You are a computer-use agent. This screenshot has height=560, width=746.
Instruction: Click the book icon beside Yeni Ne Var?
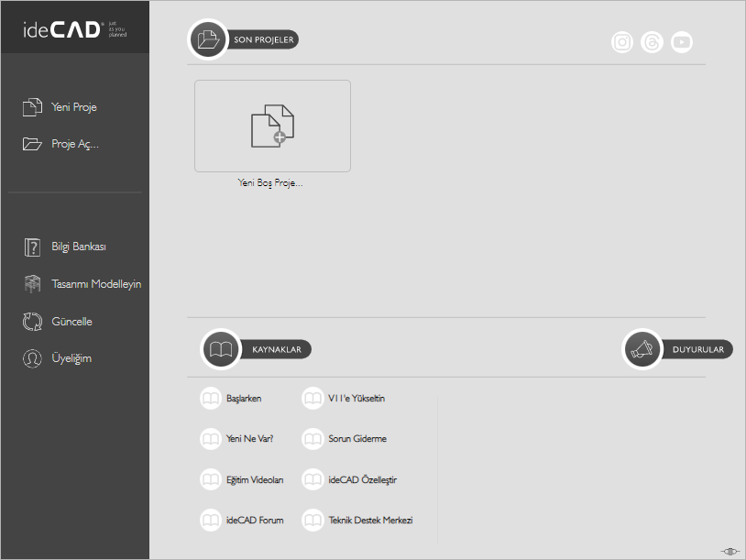coord(211,439)
